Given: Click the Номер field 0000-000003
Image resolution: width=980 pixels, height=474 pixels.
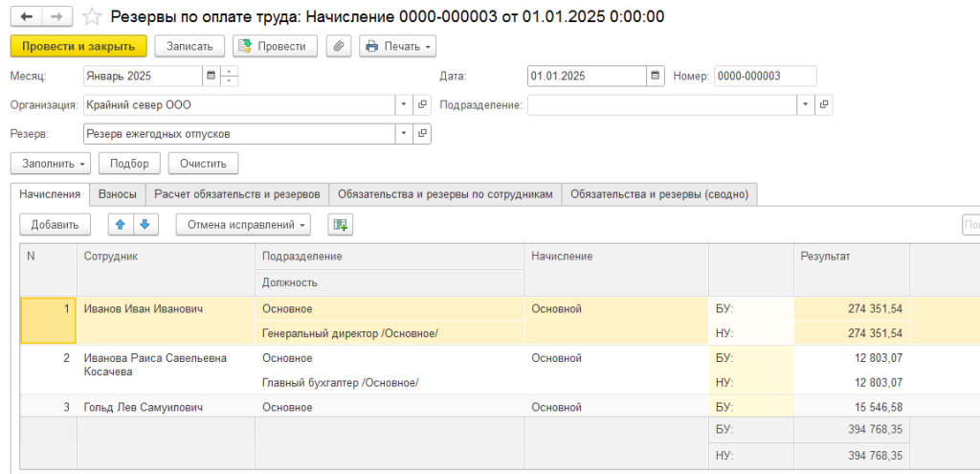Looking at the screenshot, I should pos(765,77).
